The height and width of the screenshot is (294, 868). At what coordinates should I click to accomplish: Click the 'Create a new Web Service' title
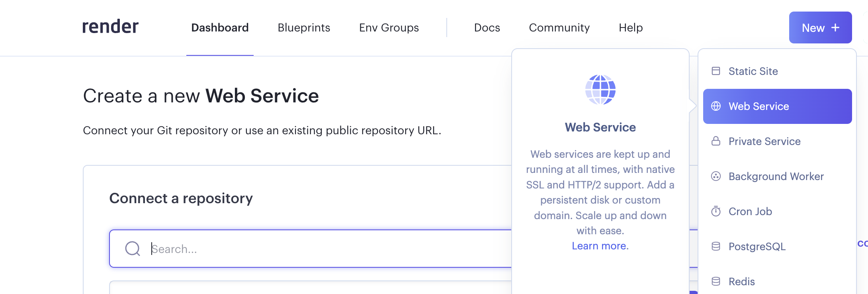201,96
